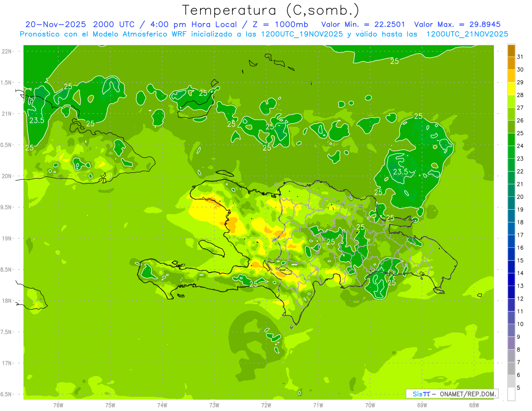Click the latitude label '18N'
The height and width of the screenshot is (411, 532).
coord(7,301)
